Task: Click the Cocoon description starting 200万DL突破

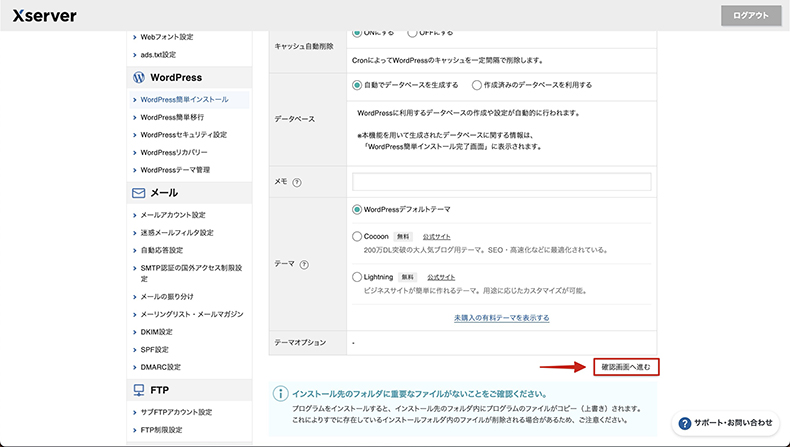Action: point(486,250)
